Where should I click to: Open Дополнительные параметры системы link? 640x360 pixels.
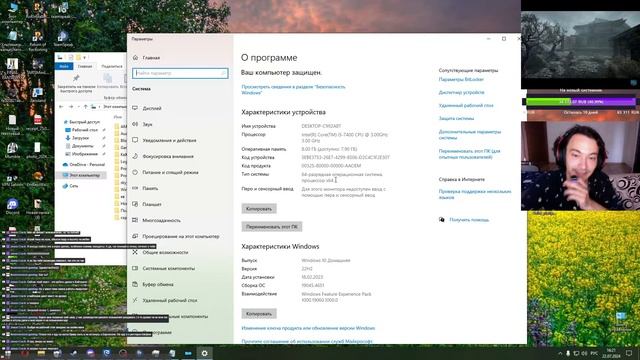469,135
